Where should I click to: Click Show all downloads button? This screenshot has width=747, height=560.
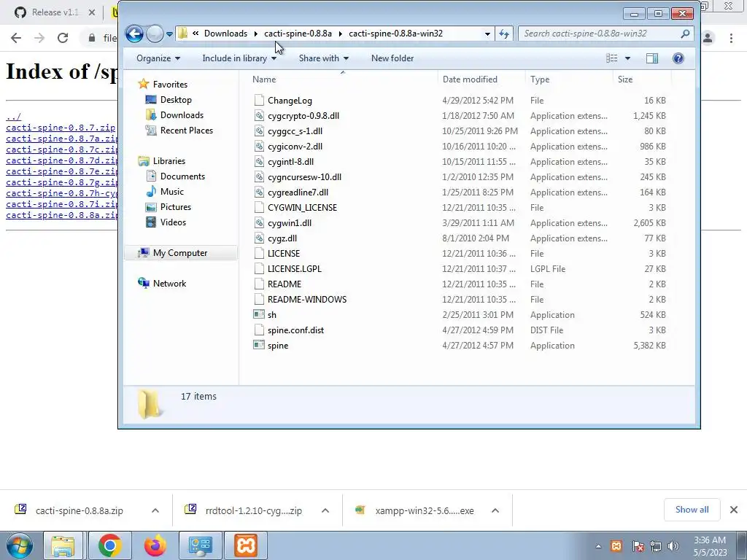pyautogui.click(x=692, y=510)
